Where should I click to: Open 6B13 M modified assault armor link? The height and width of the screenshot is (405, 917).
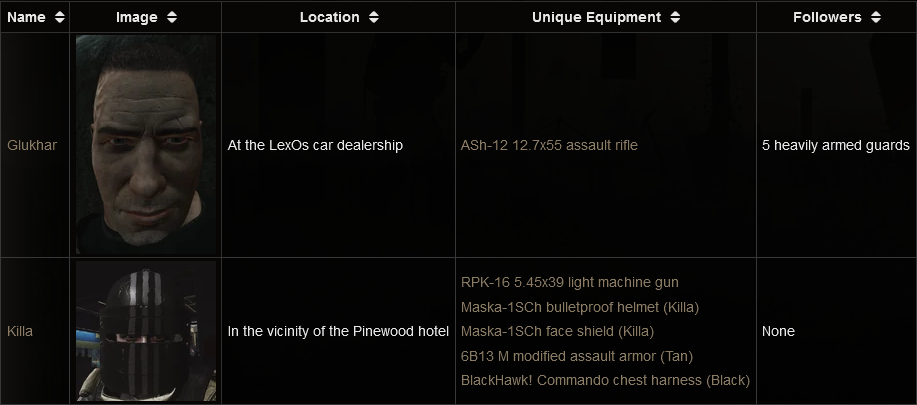click(x=576, y=356)
